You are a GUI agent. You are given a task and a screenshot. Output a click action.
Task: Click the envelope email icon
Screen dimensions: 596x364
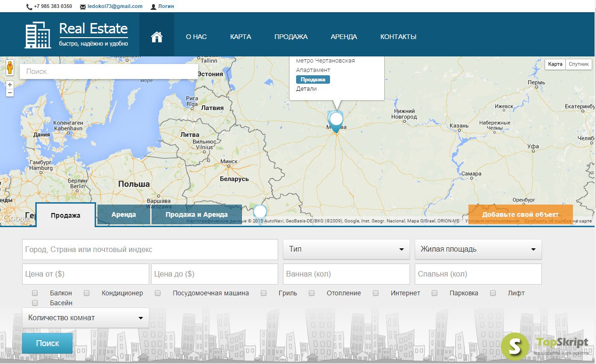click(83, 7)
